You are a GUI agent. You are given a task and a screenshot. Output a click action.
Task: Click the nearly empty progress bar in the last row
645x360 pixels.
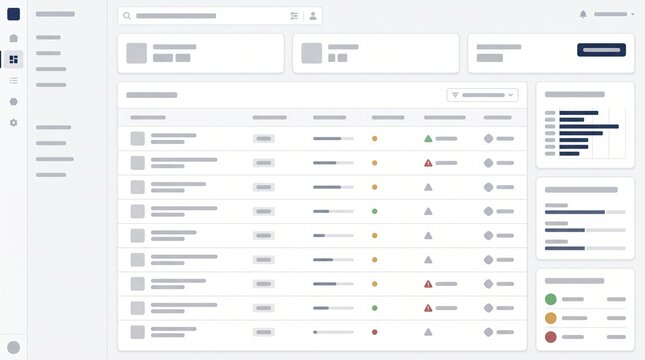[x=333, y=332]
